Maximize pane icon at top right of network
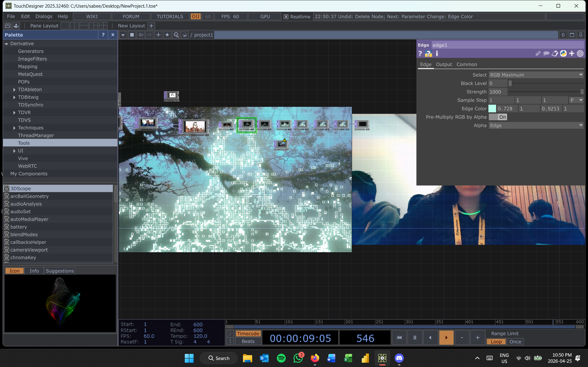This screenshot has height=367, width=588. [x=572, y=35]
